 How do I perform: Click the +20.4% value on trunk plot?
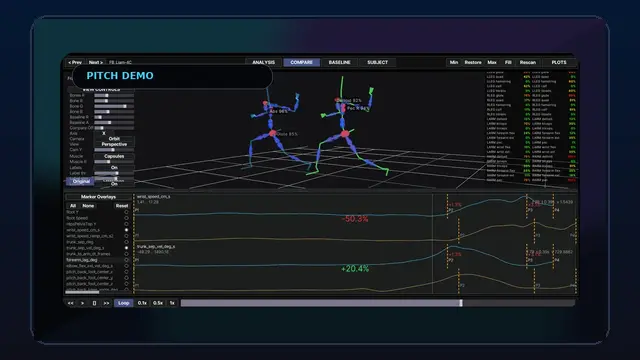click(355, 269)
